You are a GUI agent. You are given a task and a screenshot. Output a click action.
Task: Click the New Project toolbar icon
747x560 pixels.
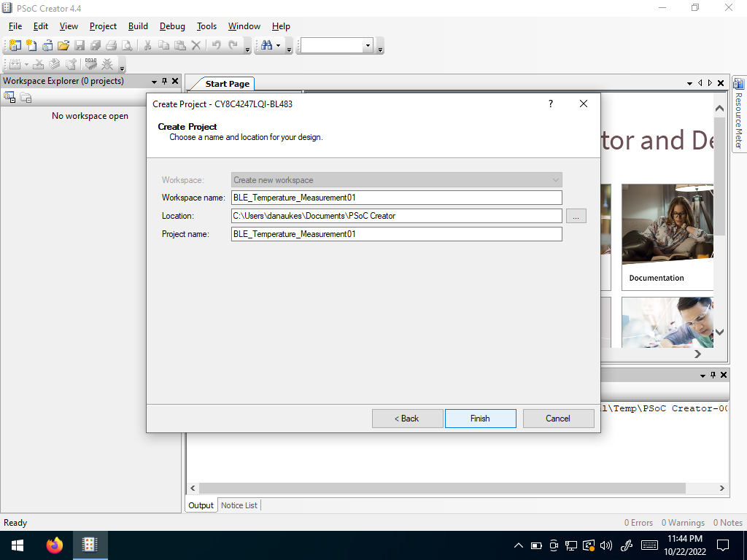pos(15,45)
